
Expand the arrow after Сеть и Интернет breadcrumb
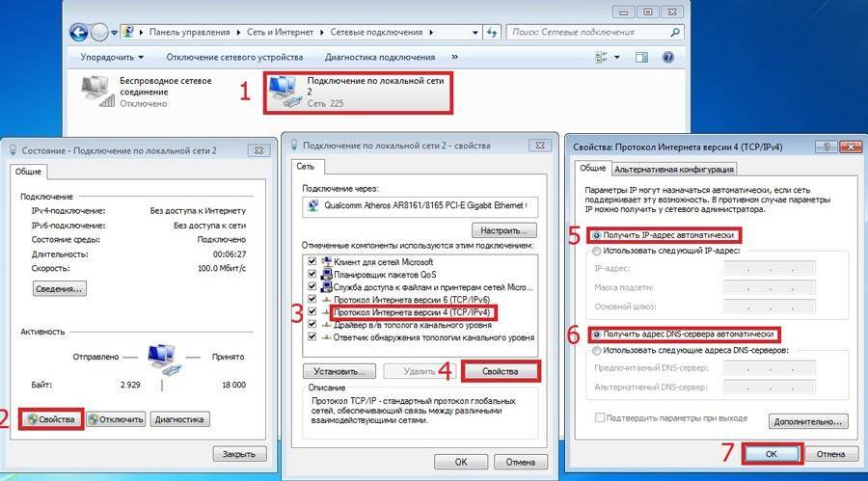tap(321, 33)
